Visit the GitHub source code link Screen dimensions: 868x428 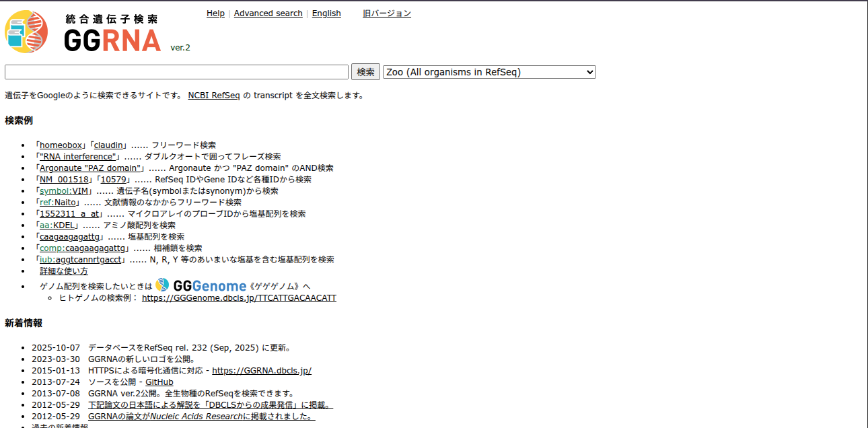pyautogui.click(x=159, y=382)
